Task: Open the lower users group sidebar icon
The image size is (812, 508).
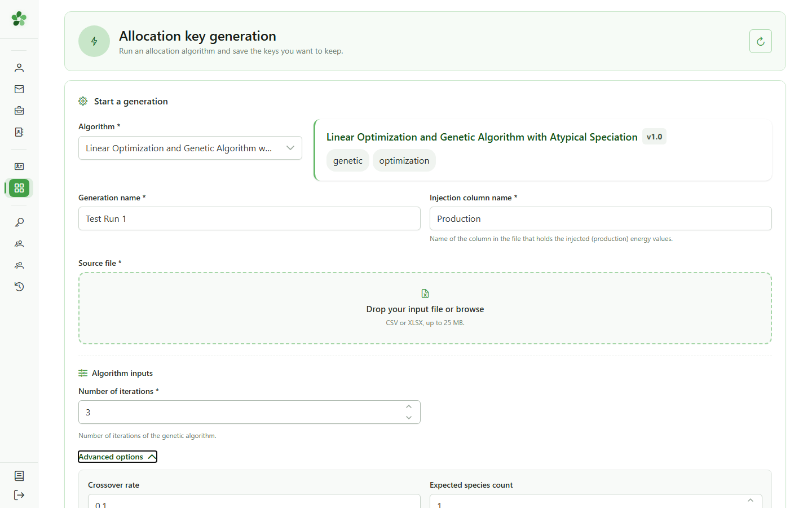Action: click(19, 265)
